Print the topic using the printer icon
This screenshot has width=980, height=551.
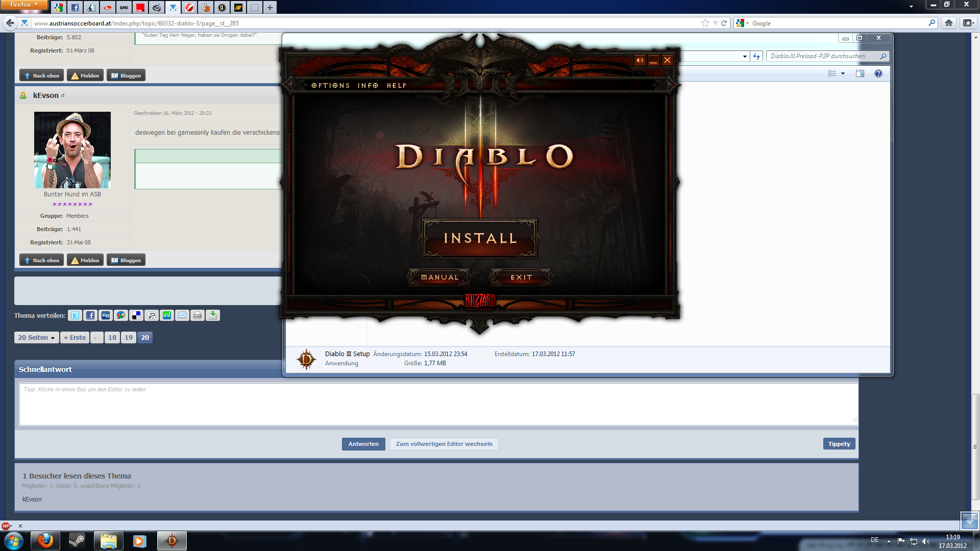coord(198,315)
